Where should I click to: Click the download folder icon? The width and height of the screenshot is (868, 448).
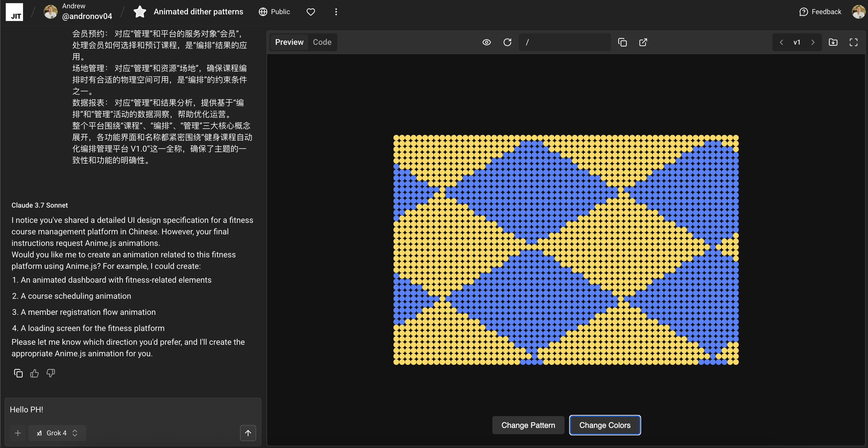pos(833,42)
